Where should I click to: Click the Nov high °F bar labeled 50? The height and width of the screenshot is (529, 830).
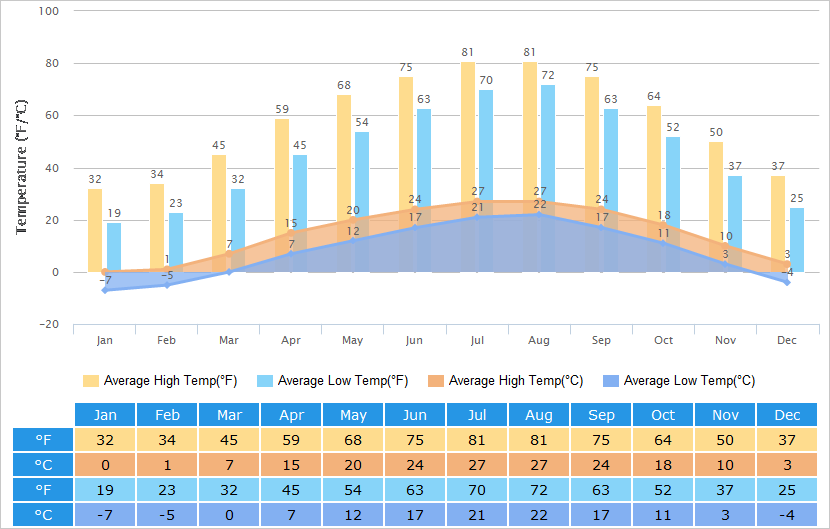click(x=716, y=207)
